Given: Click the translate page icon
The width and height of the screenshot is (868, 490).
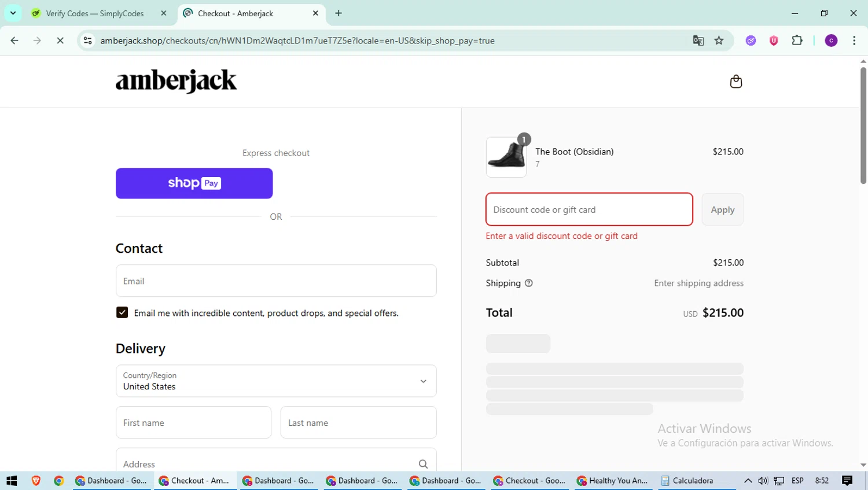Looking at the screenshot, I should [698, 40].
